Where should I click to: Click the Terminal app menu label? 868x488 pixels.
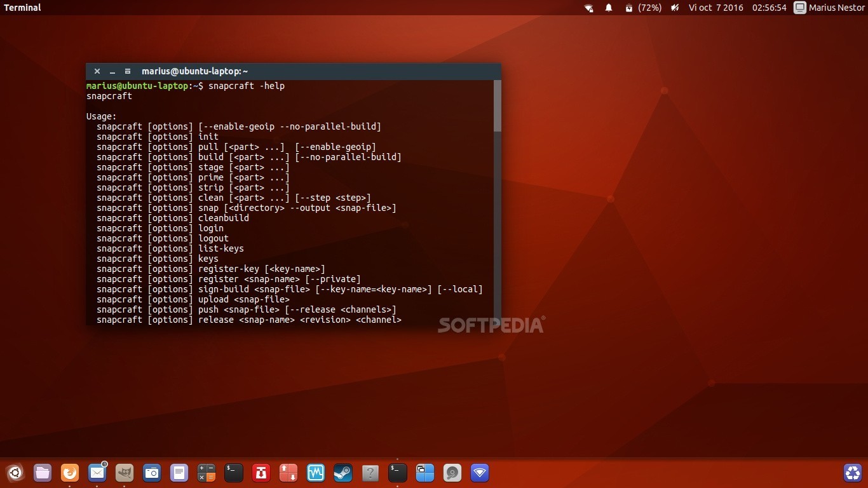click(22, 8)
